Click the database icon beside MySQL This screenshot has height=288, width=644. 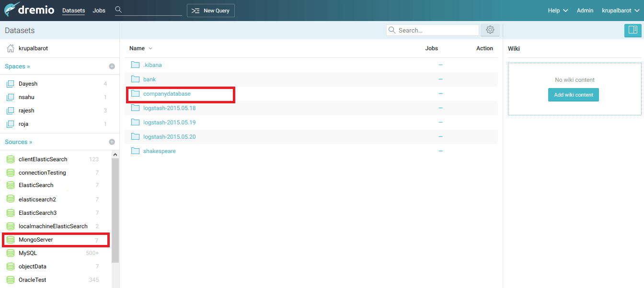[x=10, y=253]
